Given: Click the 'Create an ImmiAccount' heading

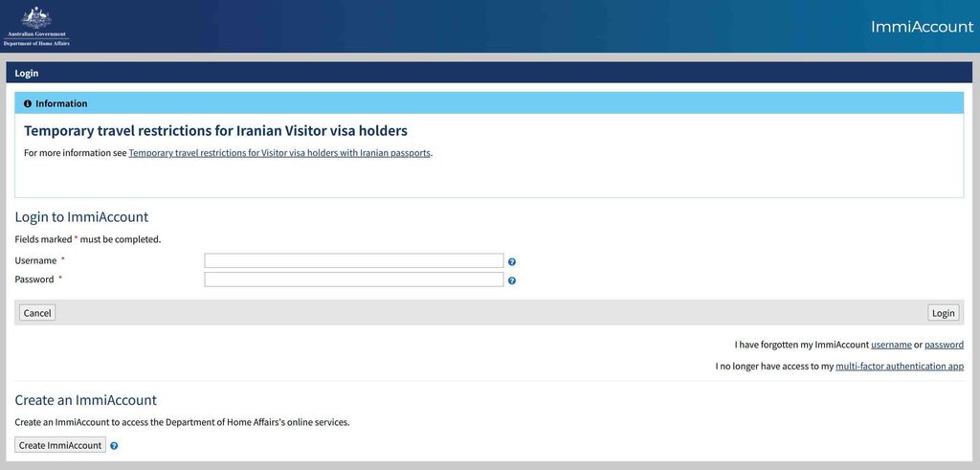Looking at the screenshot, I should coord(85,400).
